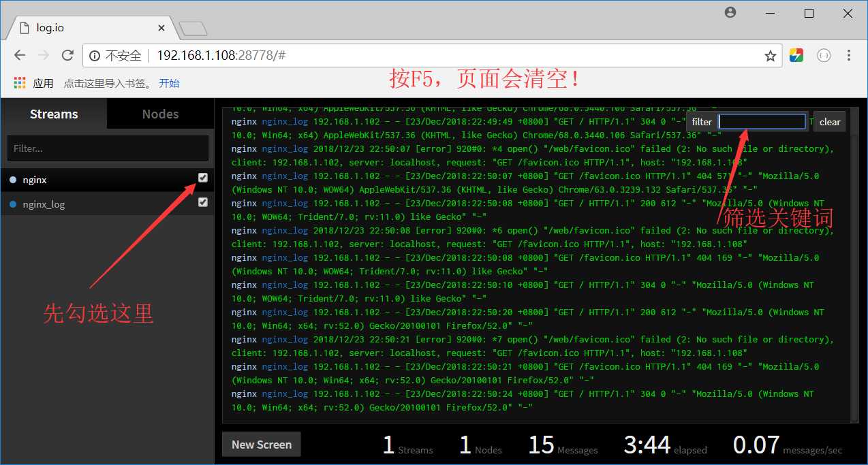
Task: Click the log screen filter keyword input
Action: [x=762, y=122]
